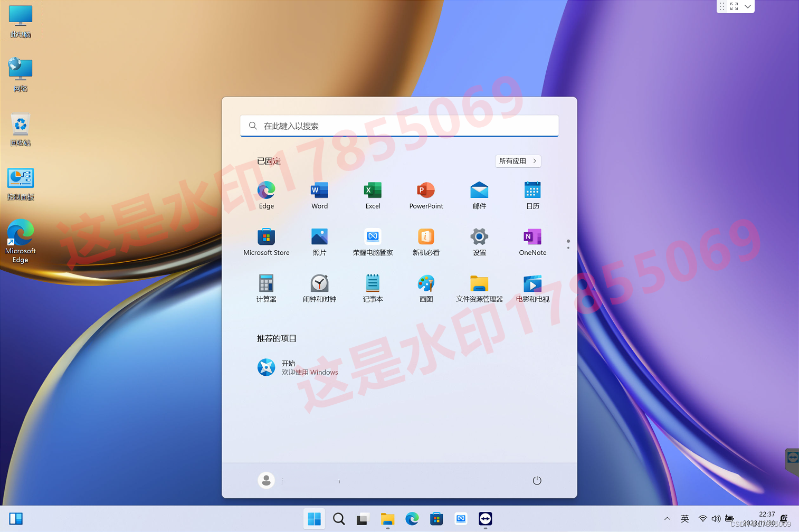Click the 在此键入以搜索 search field

(399, 126)
